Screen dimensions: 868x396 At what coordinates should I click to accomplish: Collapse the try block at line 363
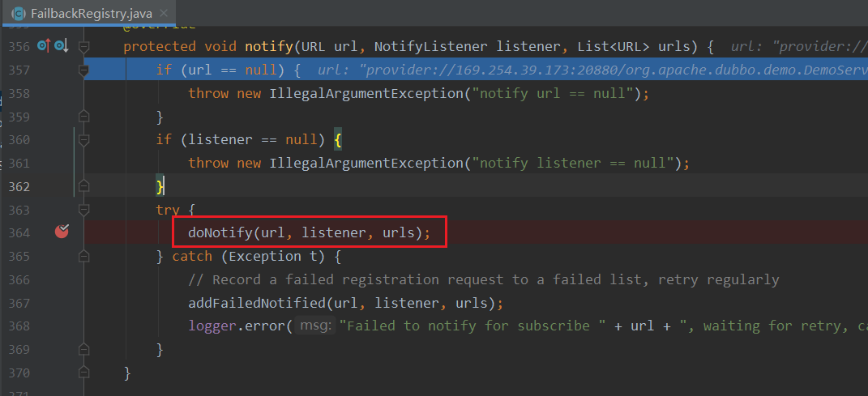[x=83, y=210]
